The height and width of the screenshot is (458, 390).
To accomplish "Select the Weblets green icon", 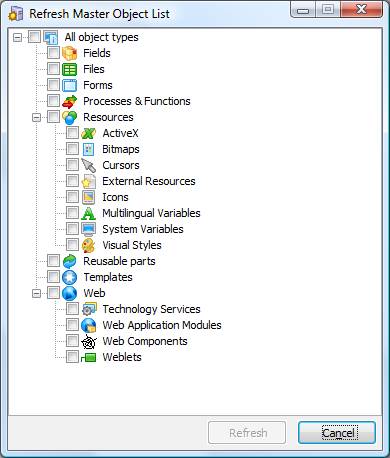I will pyautogui.click(x=89, y=357).
